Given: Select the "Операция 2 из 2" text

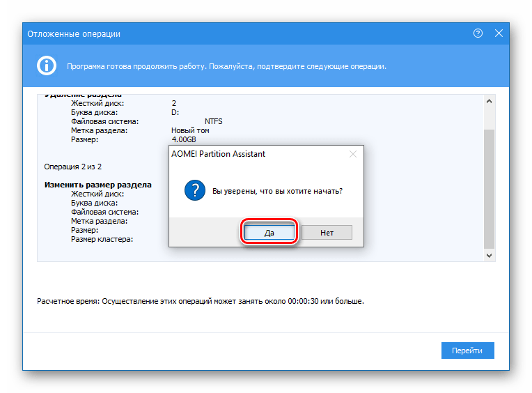Looking at the screenshot, I should [72, 167].
